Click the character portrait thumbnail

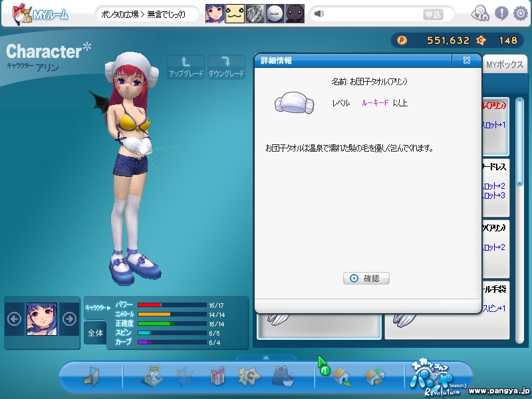[42, 319]
